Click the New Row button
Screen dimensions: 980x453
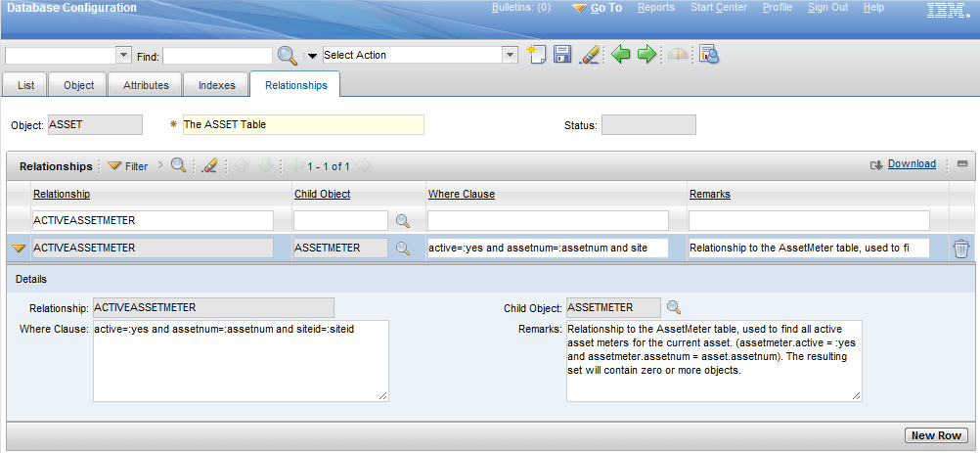tap(936, 435)
